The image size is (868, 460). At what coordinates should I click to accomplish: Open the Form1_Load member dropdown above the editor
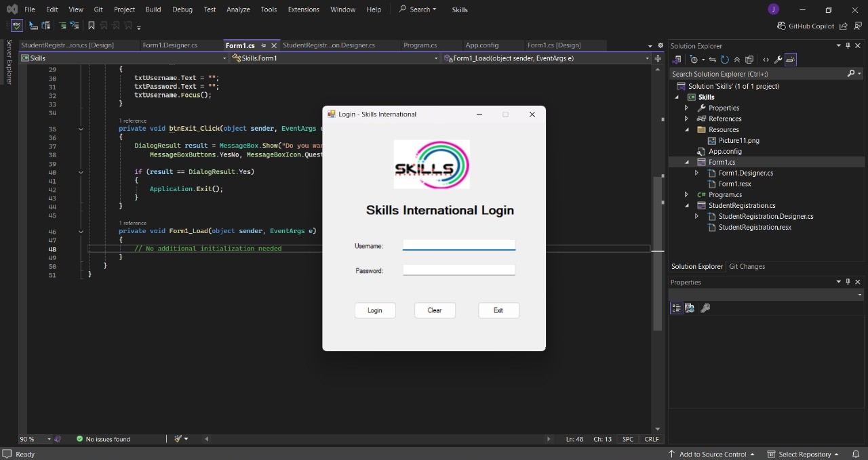tap(546, 58)
